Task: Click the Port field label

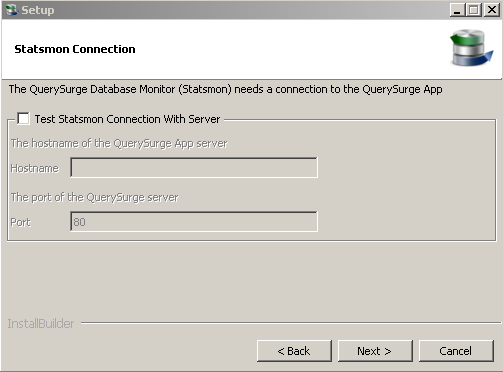Action: click(21, 222)
